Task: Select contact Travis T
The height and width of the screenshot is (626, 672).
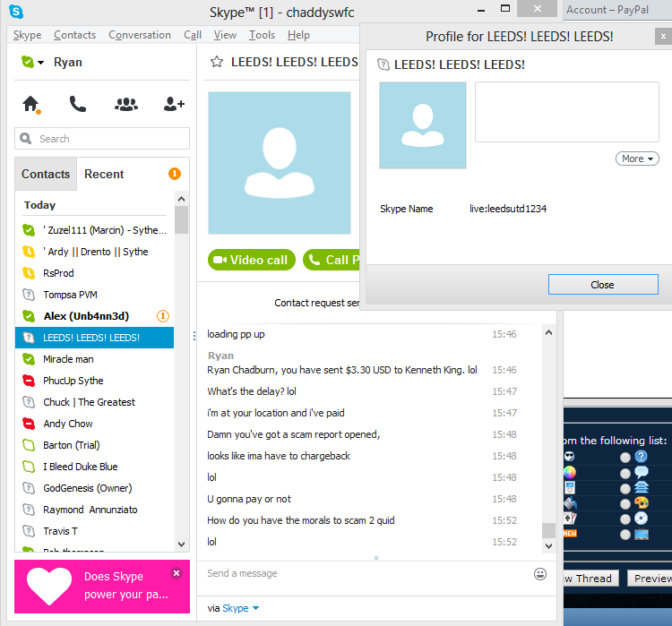Action: pyautogui.click(x=95, y=531)
